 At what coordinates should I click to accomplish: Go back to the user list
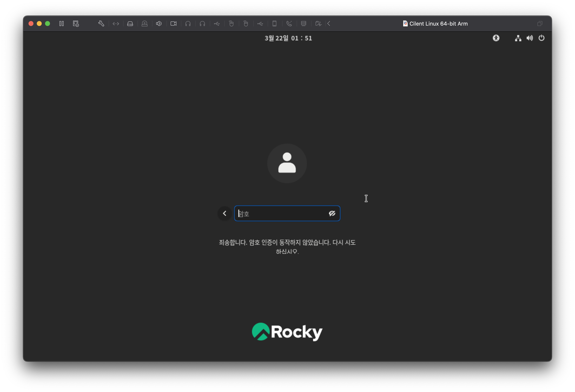(x=225, y=213)
